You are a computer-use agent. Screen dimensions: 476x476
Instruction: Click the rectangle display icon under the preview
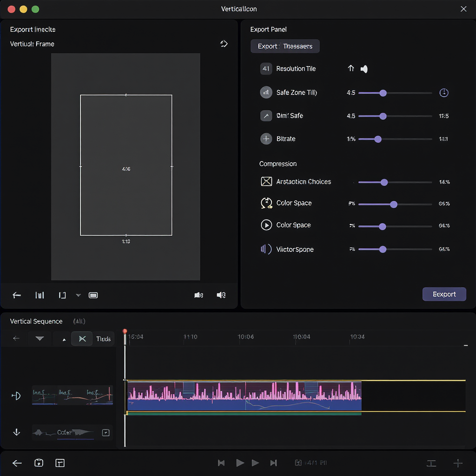[93, 295]
